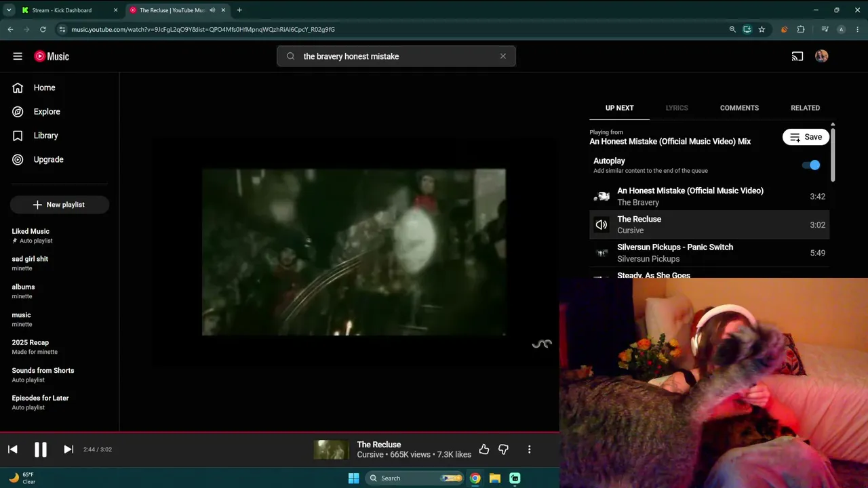
Task: Click the speaker icon on The Recluse row
Action: click(x=601, y=224)
